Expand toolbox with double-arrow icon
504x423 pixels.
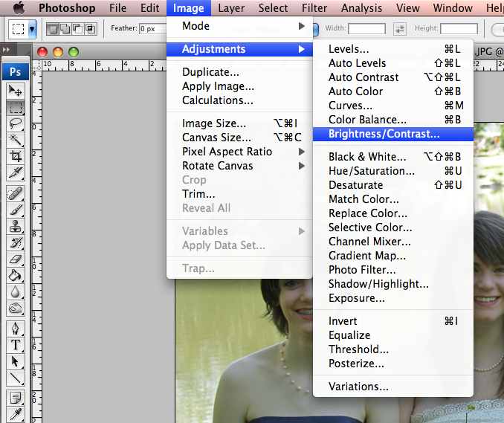pyautogui.click(x=6, y=50)
